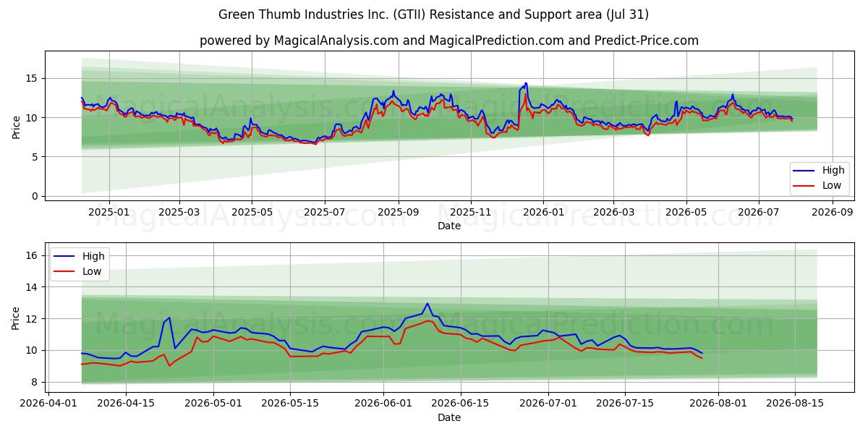Click the '2025-05' x-axis label in top chart
This screenshot has width=868, height=434.
(x=252, y=213)
